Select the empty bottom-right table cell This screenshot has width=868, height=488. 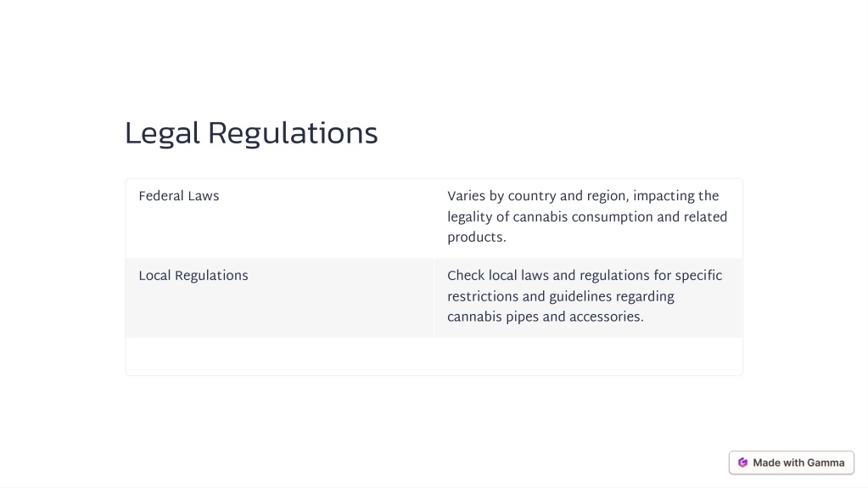tap(589, 356)
